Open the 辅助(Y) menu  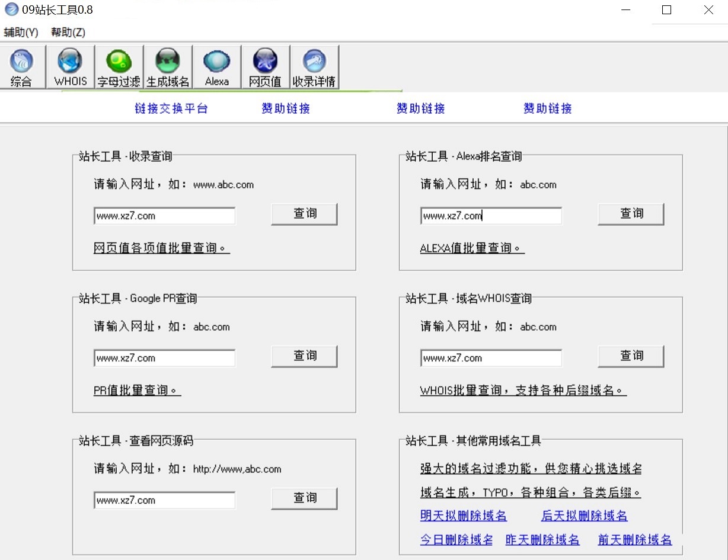point(20,32)
